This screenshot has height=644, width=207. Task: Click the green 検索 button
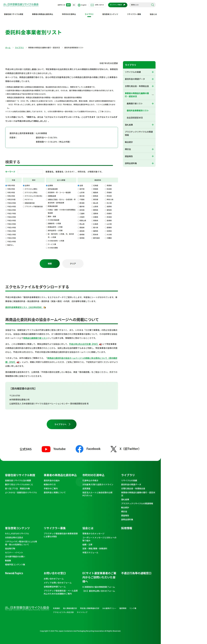(x=50, y=264)
